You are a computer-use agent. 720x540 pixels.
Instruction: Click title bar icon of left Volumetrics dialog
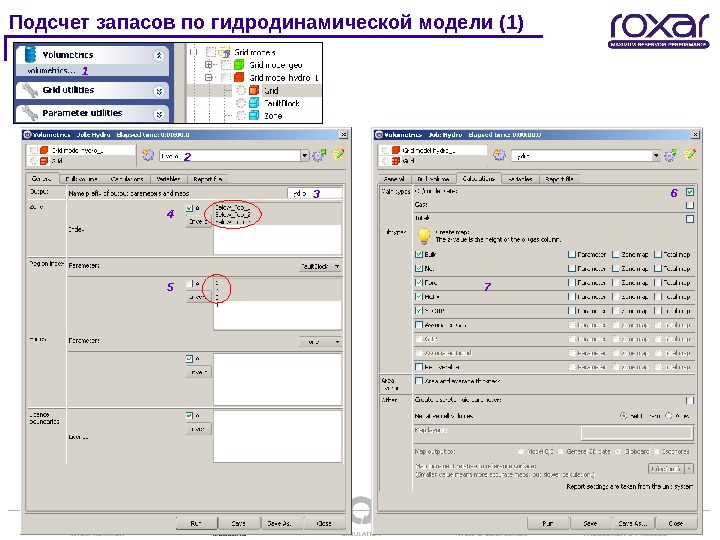27,135
